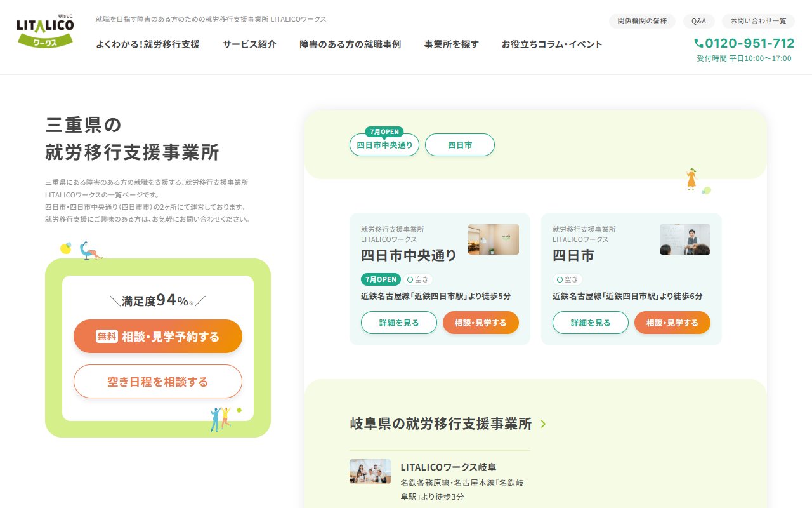Click the 四日市中央通り card title
The image size is (812, 508).
click(x=409, y=255)
